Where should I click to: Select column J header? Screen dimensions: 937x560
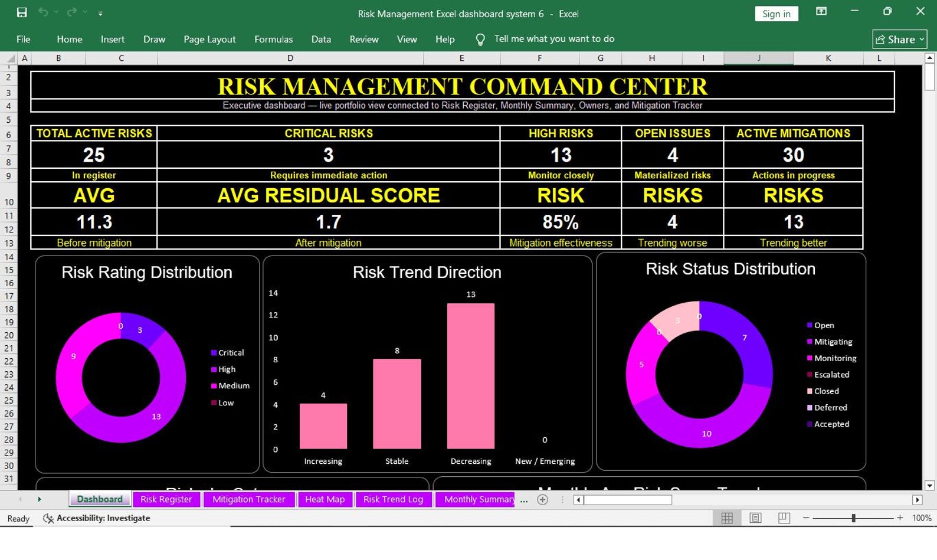[759, 58]
